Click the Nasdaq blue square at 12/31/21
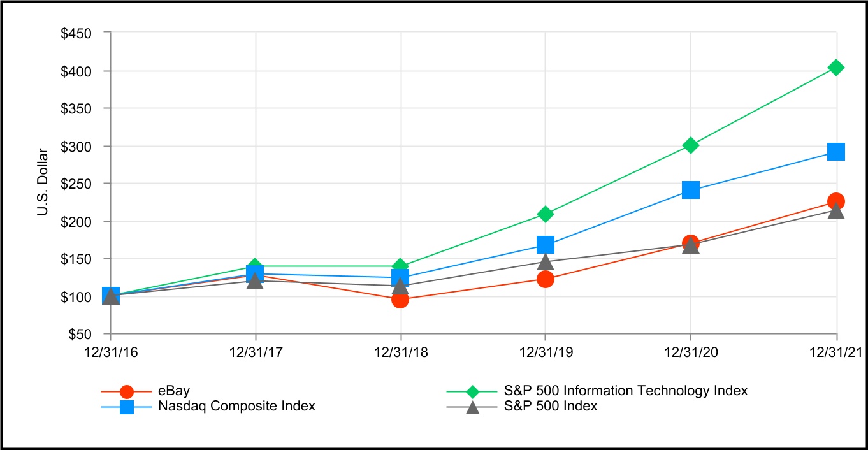 (836, 152)
